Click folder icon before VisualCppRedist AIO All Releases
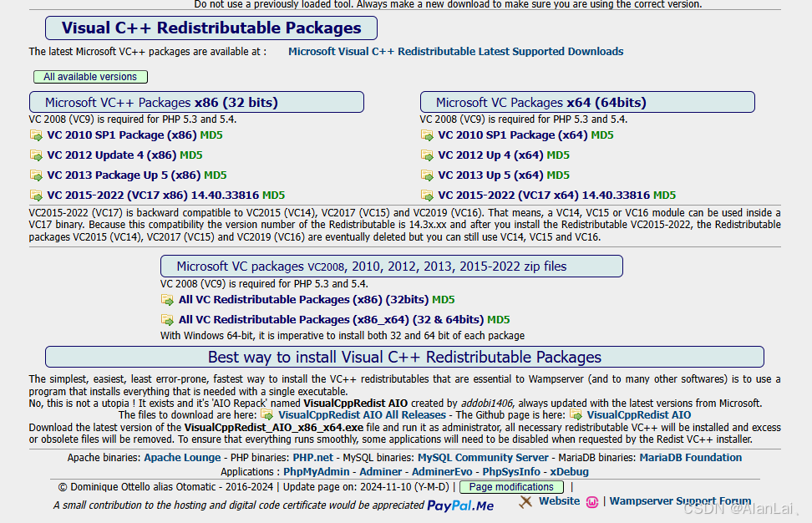Screen dimensions: 812x523 pyautogui.click(x=266, y=414)
